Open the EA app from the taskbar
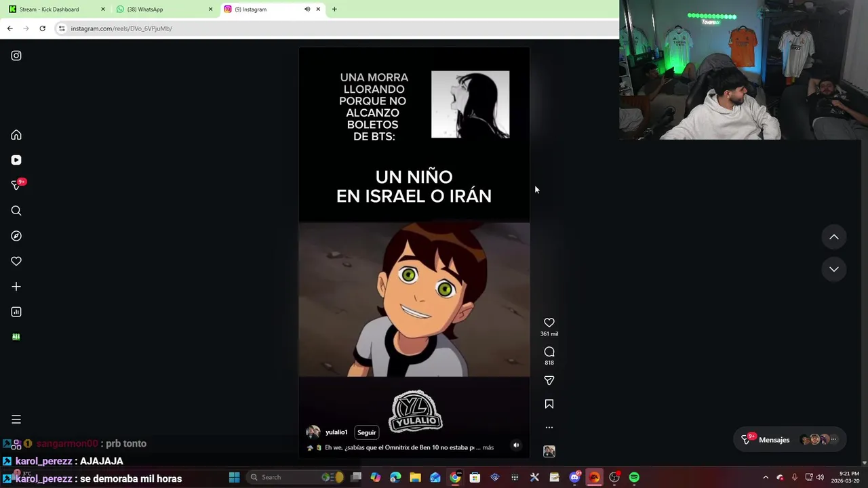 [594, 477]
